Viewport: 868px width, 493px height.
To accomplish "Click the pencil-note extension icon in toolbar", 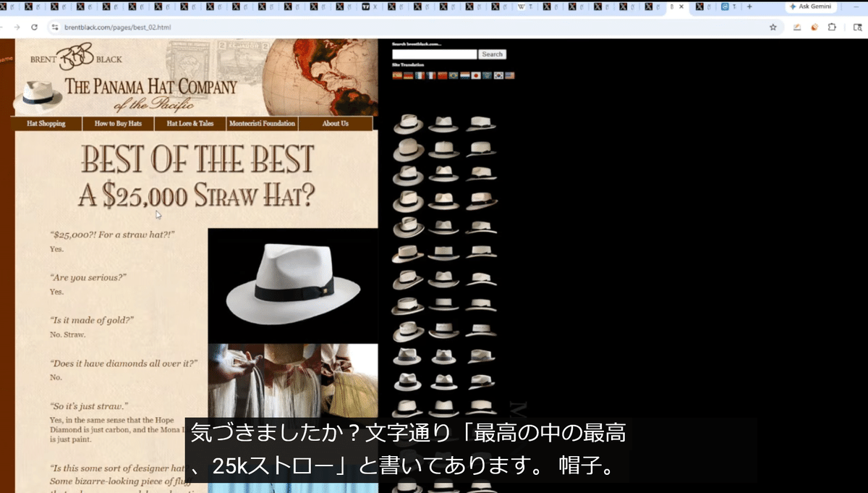I will point(797,27).
